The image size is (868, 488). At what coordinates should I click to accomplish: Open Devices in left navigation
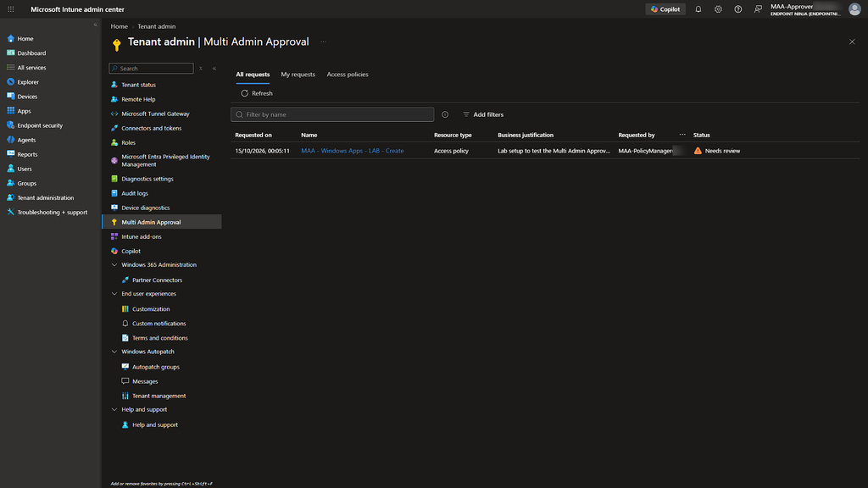click(x=27, y=97)
